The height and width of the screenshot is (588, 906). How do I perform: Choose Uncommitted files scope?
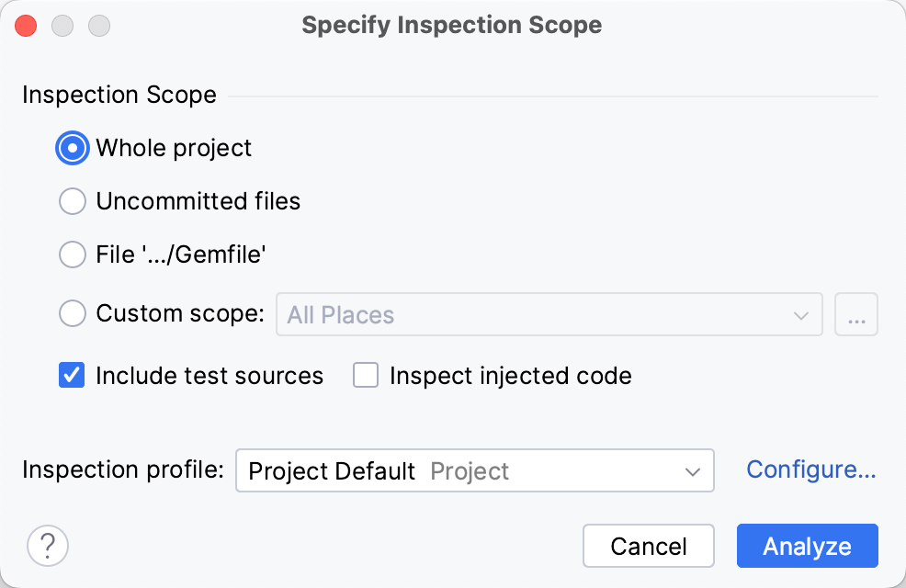[x=72, y=201]
